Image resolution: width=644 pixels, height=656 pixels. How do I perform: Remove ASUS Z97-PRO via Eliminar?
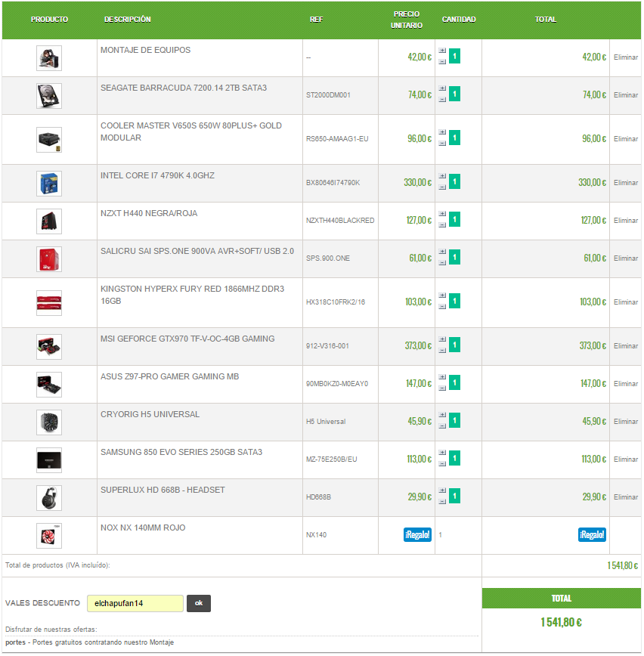[x=626, y=384]
